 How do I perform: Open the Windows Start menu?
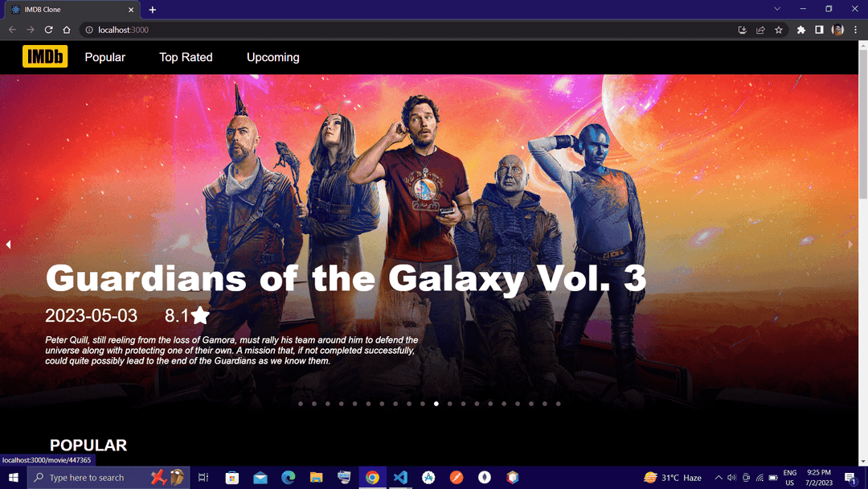(x=14, y=478)
